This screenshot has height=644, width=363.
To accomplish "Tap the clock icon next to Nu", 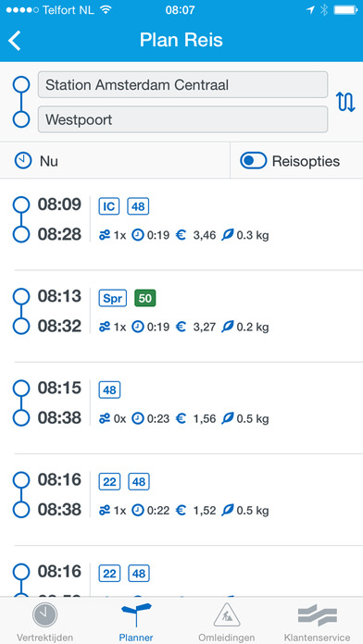I will pyautogui.click(x=23, y=161).
